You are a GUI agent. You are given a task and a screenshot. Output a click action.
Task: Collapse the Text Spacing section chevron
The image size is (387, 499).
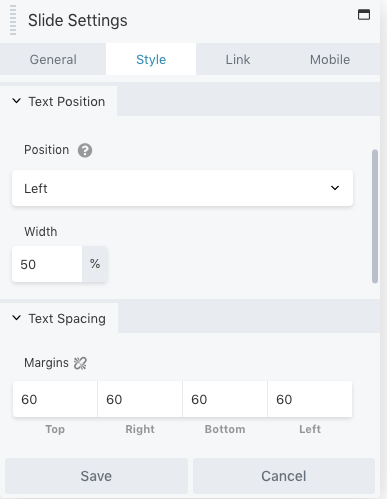click(x=16, y=318)
